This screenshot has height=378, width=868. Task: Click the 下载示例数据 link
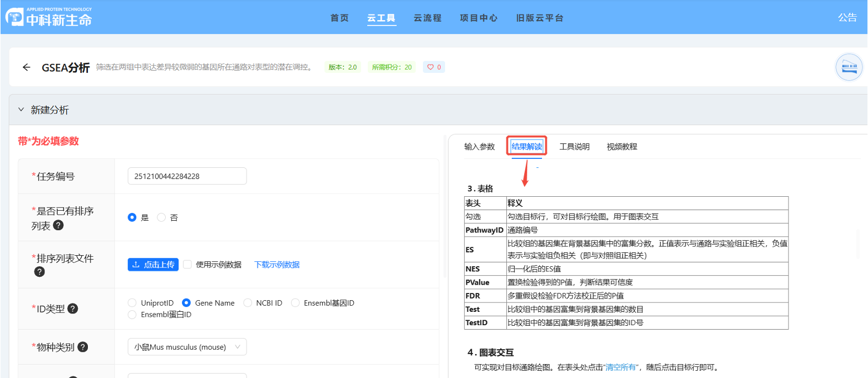[277, 264]
